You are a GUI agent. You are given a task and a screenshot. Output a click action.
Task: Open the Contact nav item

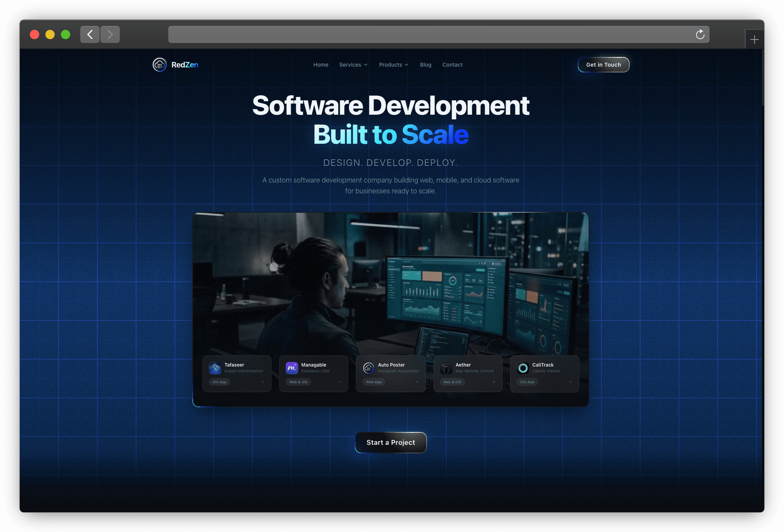[452, 65]
